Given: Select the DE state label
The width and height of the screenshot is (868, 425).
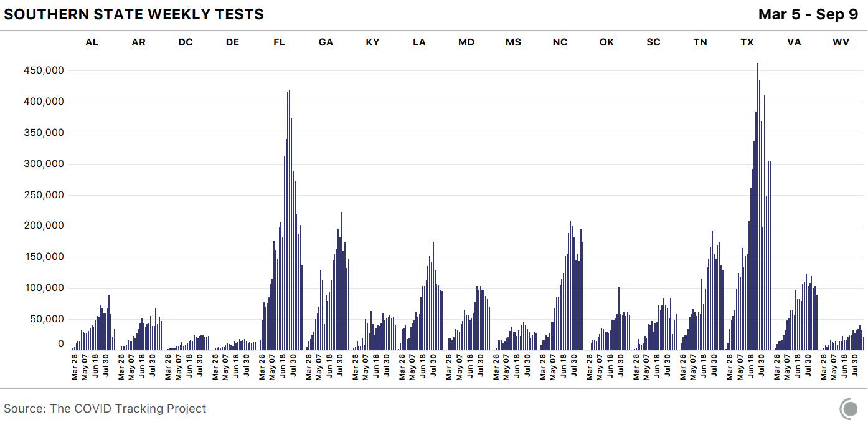Looking at the screenshot, I should pos(232,42).
